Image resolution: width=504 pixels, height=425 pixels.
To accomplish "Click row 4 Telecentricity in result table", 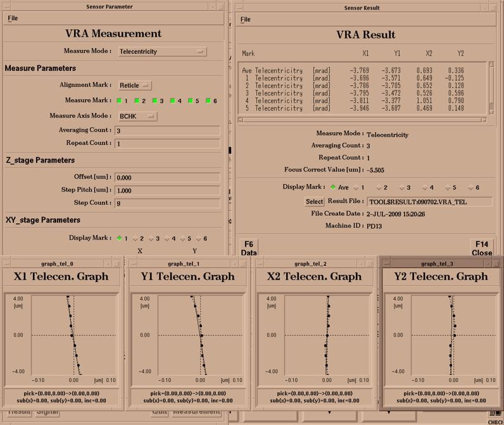I will pos(353,101).
